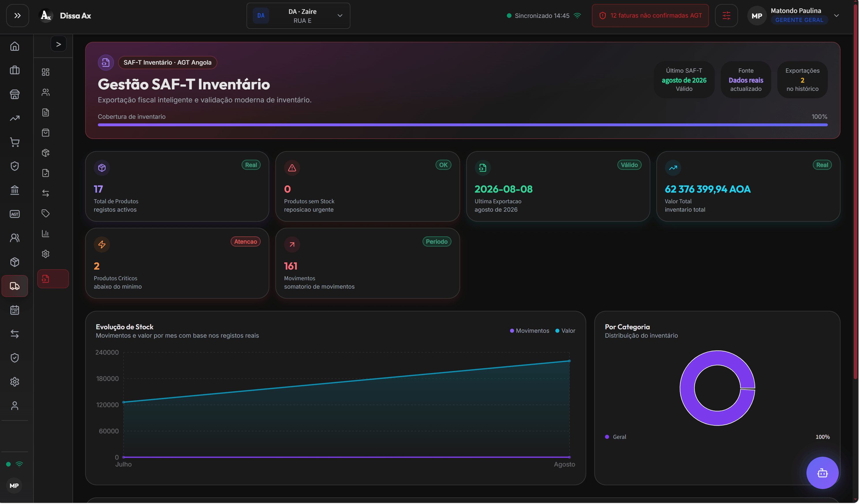Image resolution: width=859 pixels, height=504 pixels.
Task: Expand the secondary submenu panel arrow
Action: 59,44
